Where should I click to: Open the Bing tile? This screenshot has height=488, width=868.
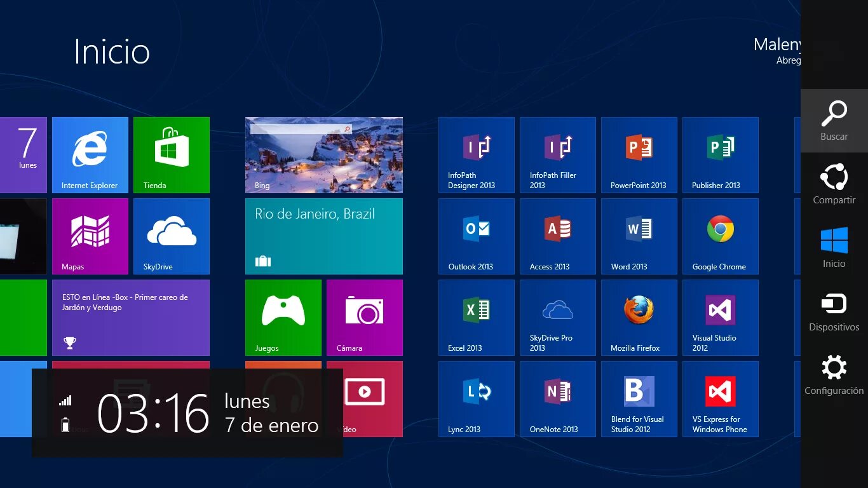click(x=324, y=155)
